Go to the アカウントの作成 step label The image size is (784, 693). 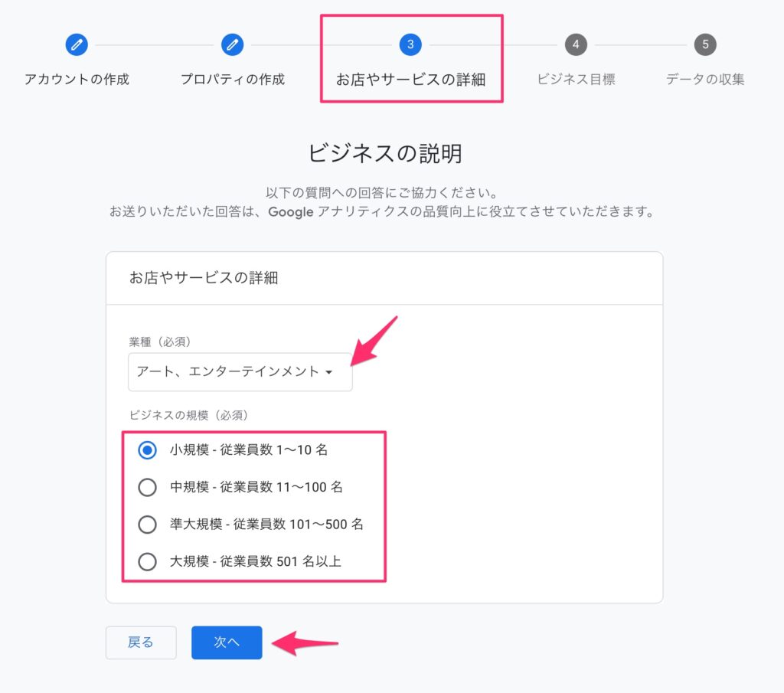point(77,79)
